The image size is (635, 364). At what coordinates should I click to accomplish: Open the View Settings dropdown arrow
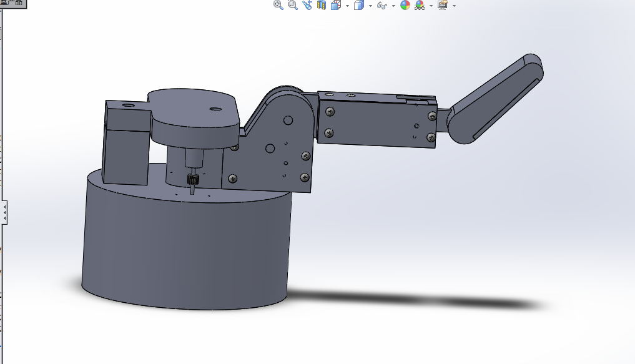pyautogui.click(x=454, y=6)
